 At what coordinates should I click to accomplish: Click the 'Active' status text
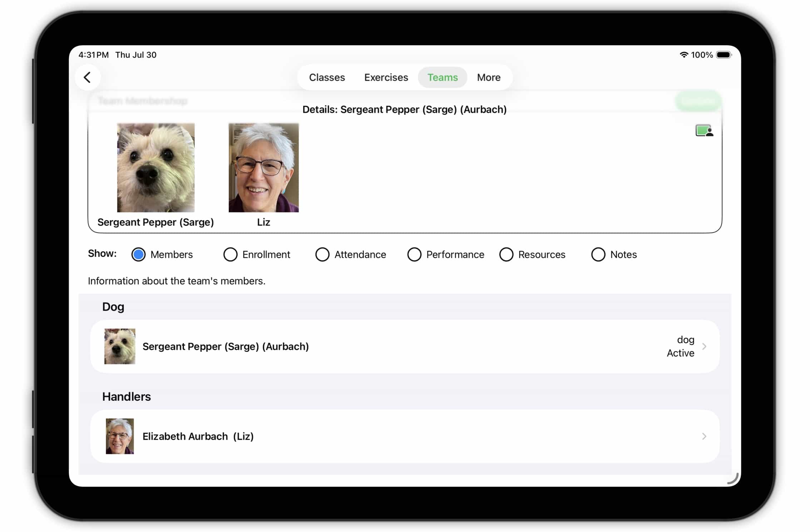point(680,353)
